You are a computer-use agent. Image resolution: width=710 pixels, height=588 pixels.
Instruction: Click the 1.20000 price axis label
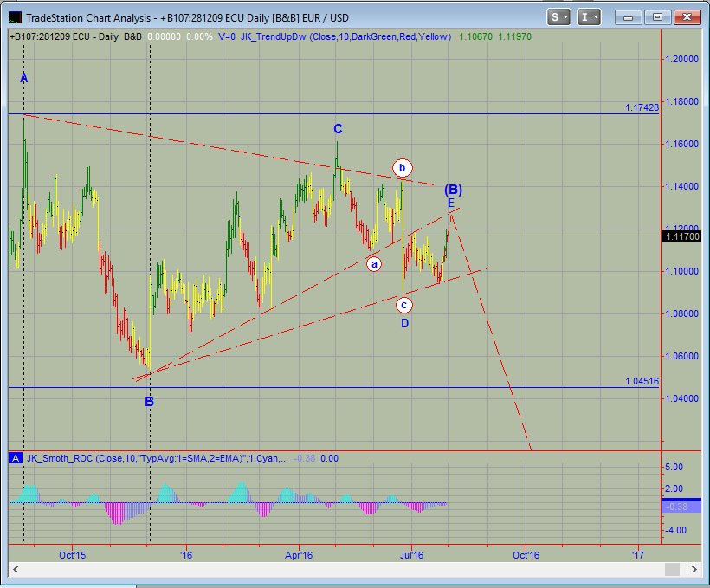coord(681,60)
